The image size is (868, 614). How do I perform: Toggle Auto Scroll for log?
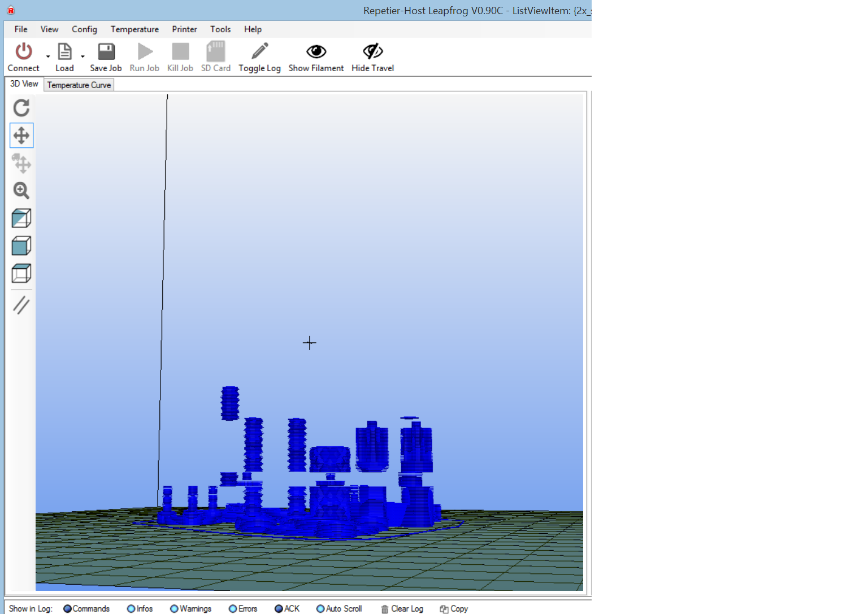pos(339,608)
